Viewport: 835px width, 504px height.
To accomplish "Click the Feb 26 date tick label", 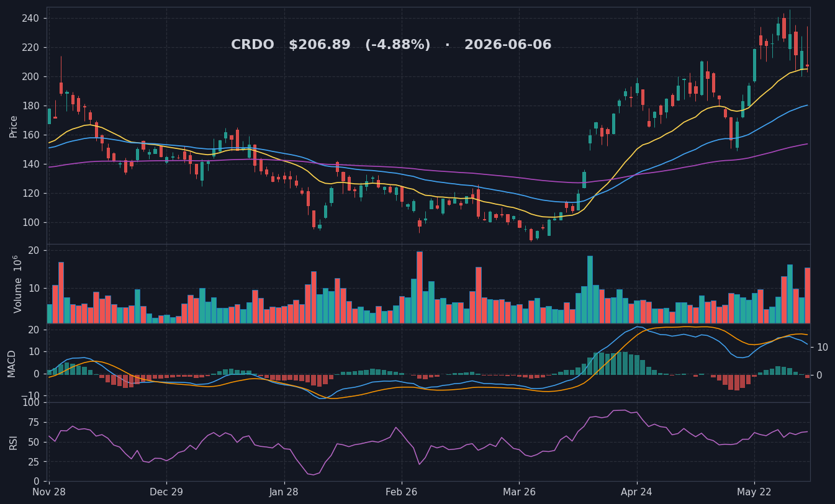I will click(x=402, y=492).
